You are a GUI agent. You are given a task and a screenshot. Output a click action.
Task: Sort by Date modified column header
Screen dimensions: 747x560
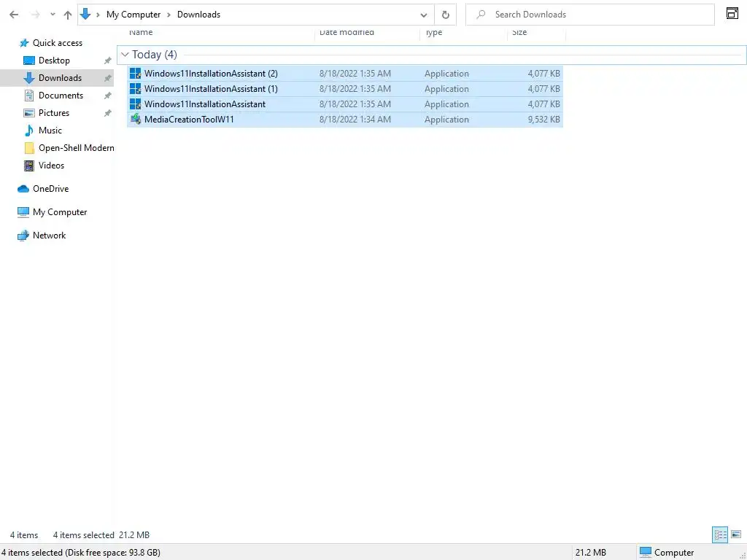click(347, 33)
